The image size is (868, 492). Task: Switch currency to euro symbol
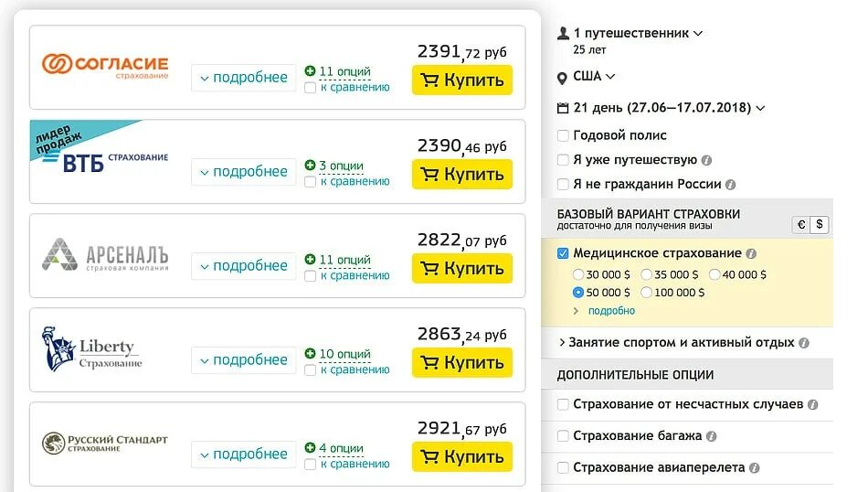(801, 224)
